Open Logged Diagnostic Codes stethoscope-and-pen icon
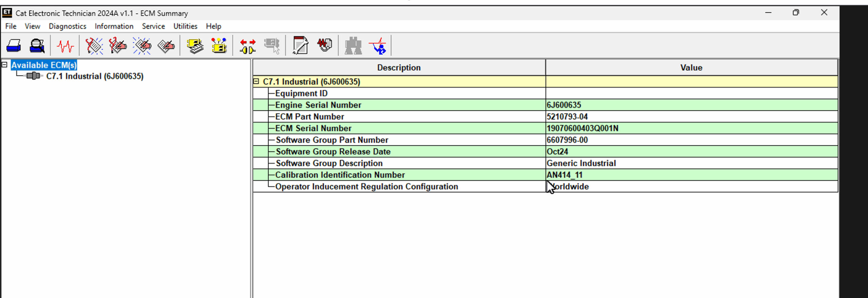This screenshot has height=298, width=868. tap(118, 46)
